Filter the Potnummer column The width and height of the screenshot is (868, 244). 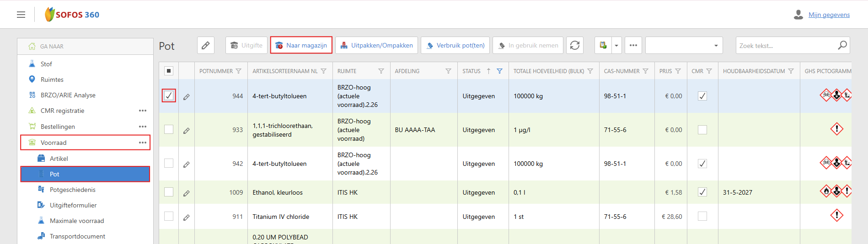coord(238,71)
